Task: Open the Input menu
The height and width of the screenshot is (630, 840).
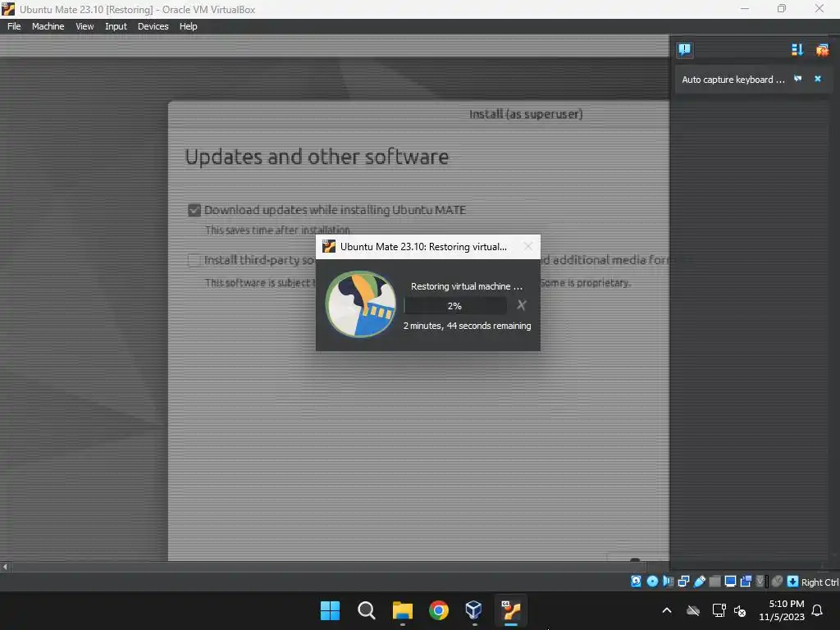Action: click(x=116, y=26)
